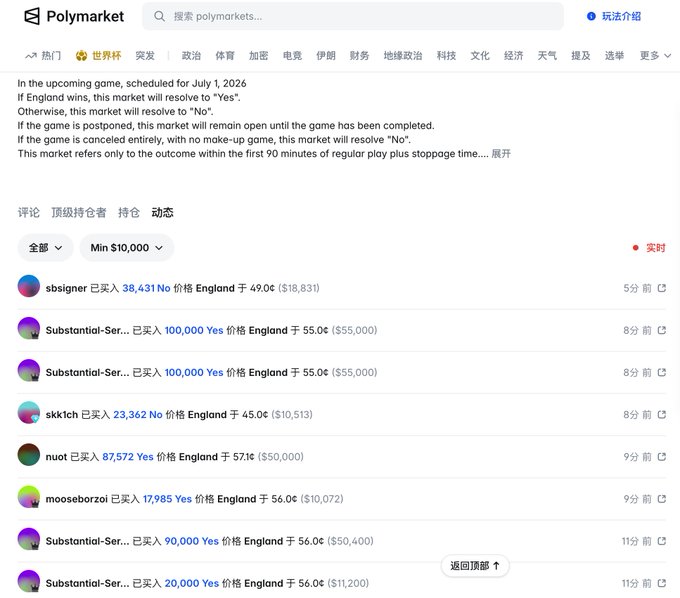Click the '87,572 Yes' trade amount
680x598 pixels.
coord(128,457)
